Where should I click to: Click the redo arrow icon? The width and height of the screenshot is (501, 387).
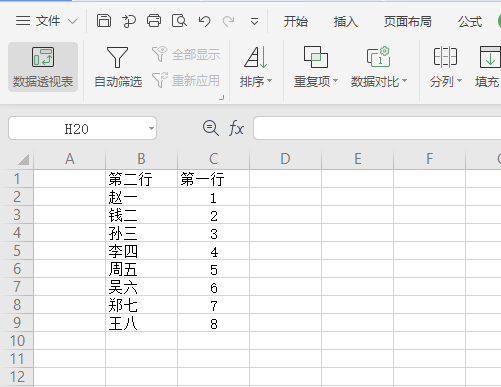(228, 21)
